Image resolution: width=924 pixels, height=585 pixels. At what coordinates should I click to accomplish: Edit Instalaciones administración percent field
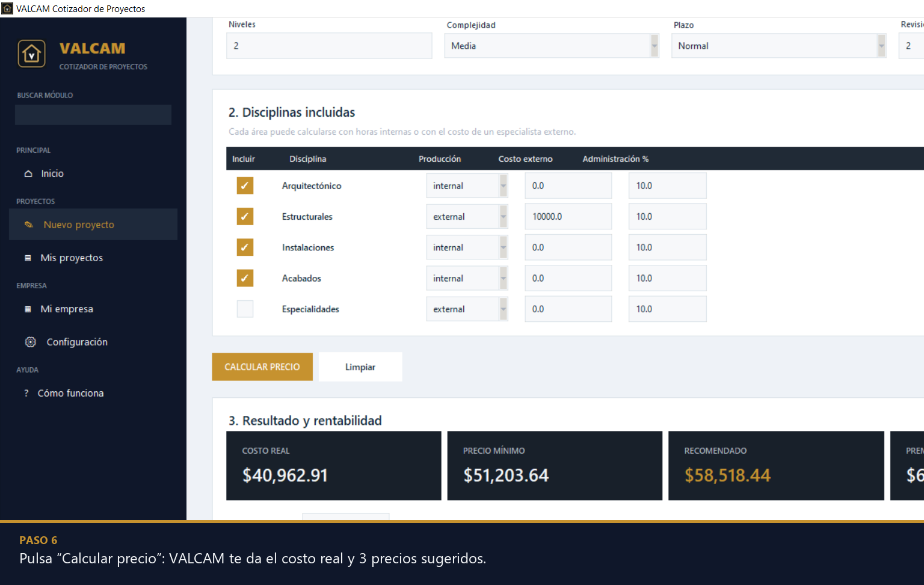click(668, 247)
